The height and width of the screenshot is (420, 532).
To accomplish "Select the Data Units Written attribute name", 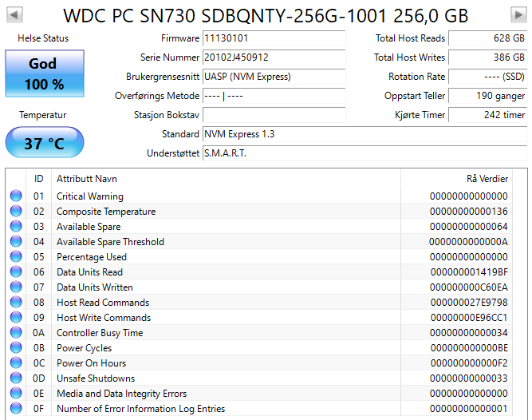I will click(95, 287).
